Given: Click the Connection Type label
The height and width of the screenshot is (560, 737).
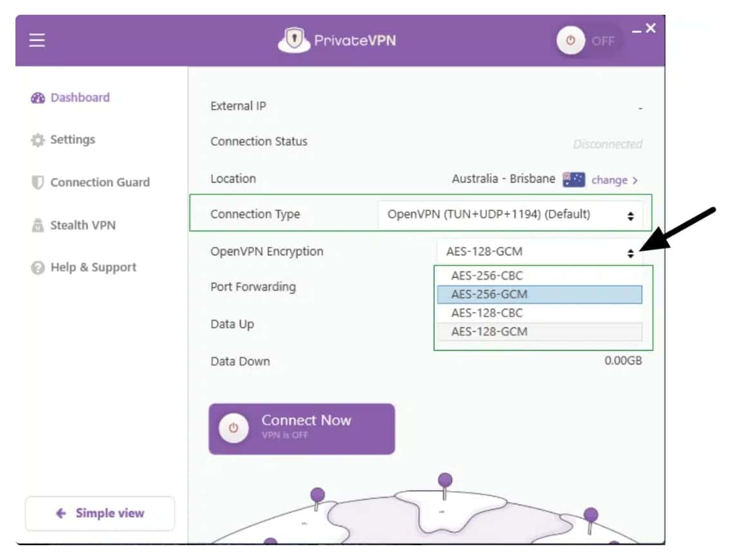Looking at the screenshot, I should (x=255, y=214).
